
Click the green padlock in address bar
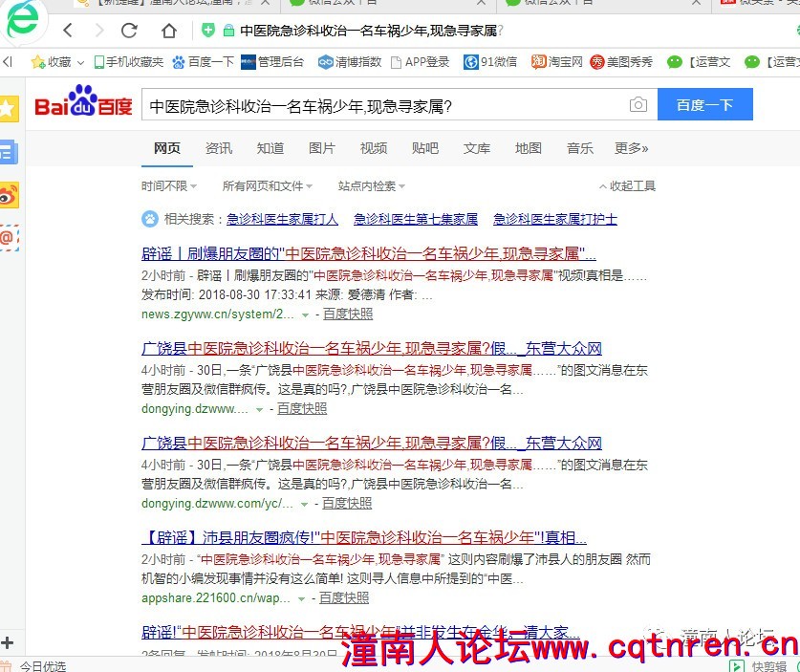(x=228, y=31)
